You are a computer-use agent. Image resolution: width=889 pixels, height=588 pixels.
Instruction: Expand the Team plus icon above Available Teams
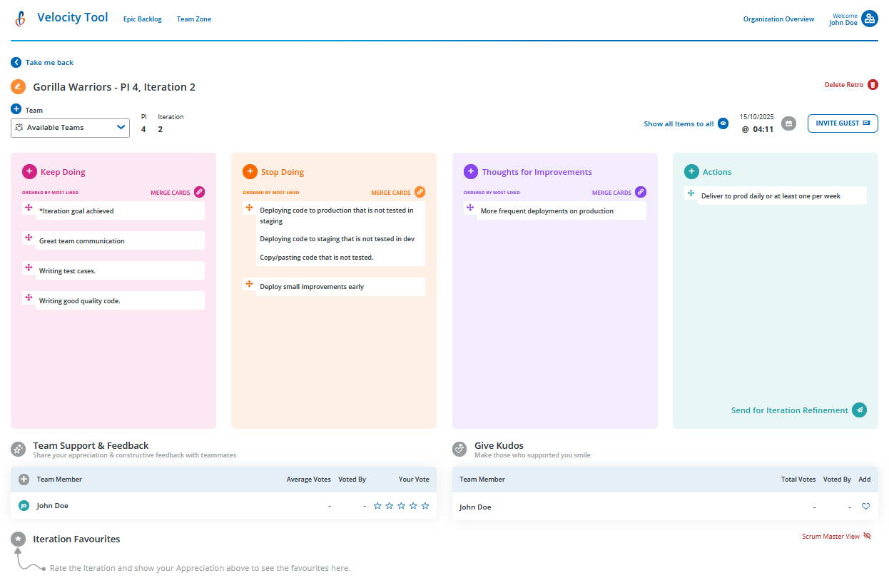point(16,109)
